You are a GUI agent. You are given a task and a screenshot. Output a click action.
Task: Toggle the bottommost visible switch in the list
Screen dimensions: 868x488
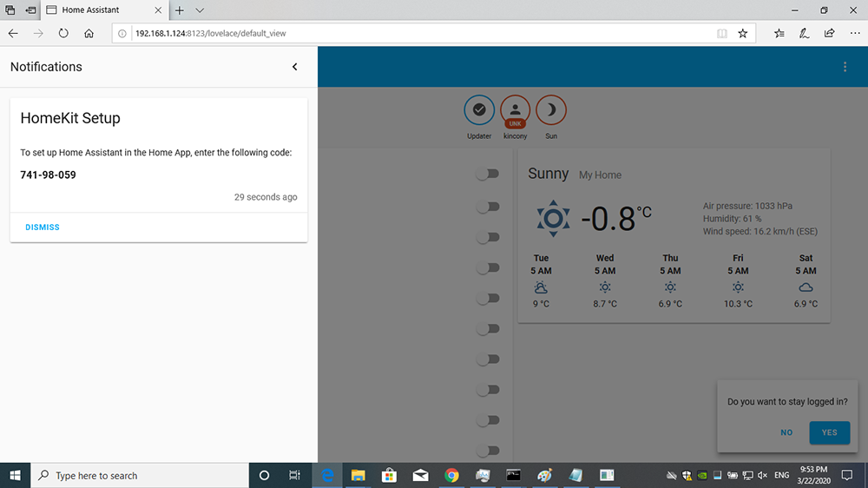pyautogui.click(x=489, y=451)
